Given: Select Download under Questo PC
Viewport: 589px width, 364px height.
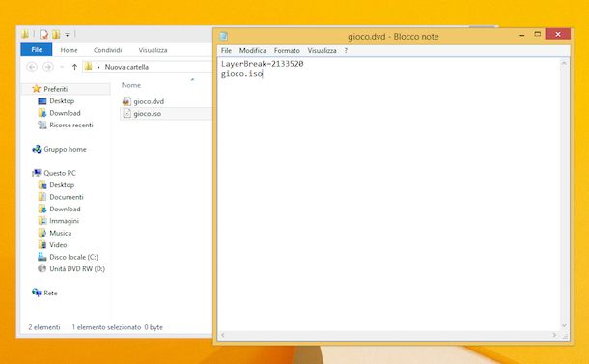Looking at the screenshot, I should tap(65, 210).
